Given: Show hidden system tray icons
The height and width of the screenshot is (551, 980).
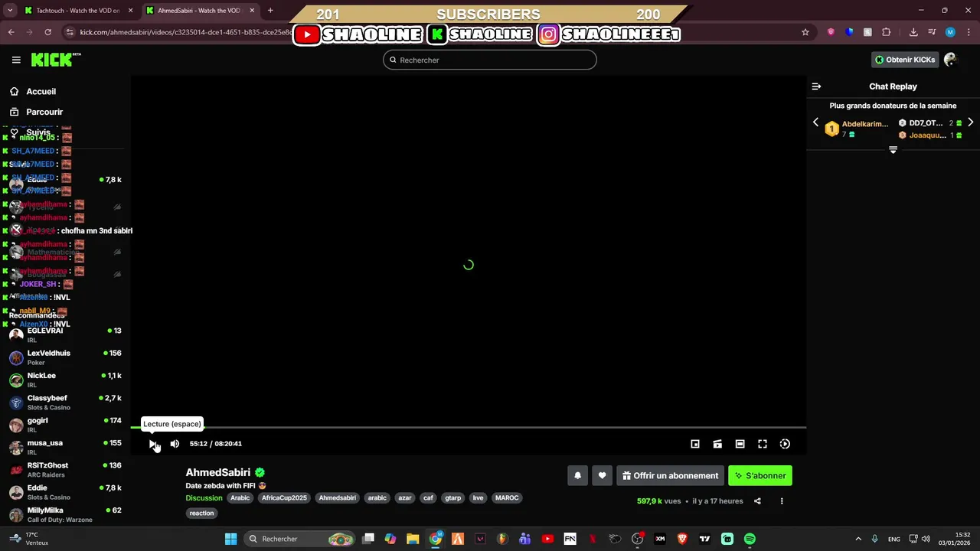Looking at the screenshot, I should tap(858, 539).
